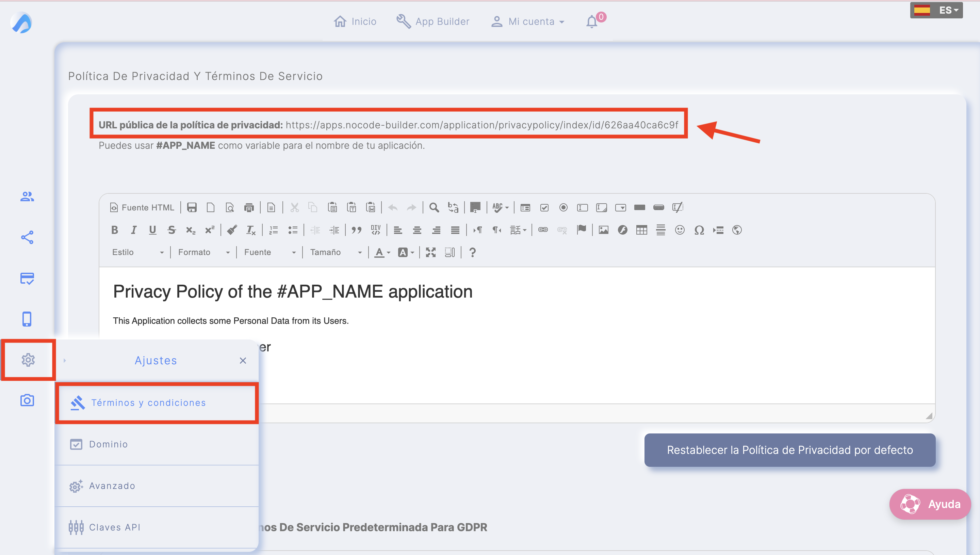980x555 pixels.
Task: Open the share sidebar icon
Action: [x=27, y=237]
